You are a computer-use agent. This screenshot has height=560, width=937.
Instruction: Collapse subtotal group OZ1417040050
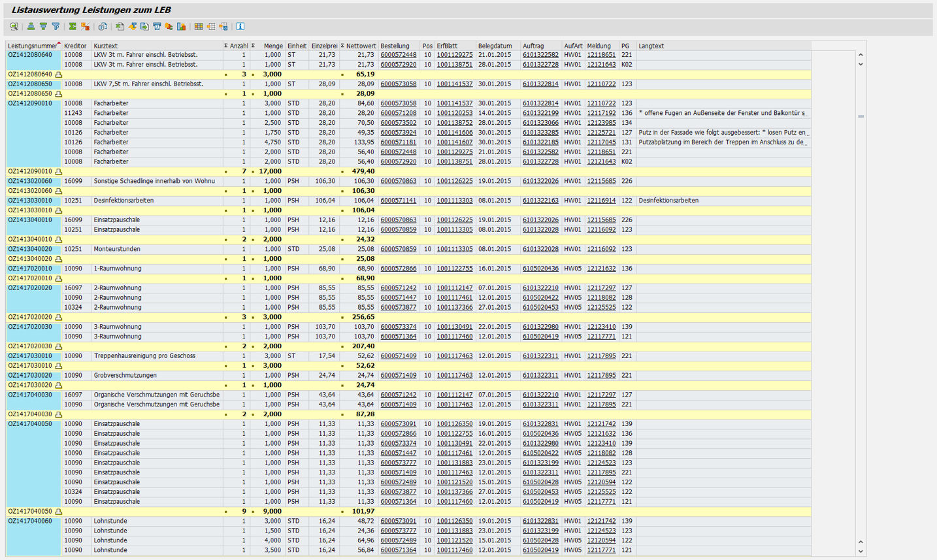[x=58, y=512]
